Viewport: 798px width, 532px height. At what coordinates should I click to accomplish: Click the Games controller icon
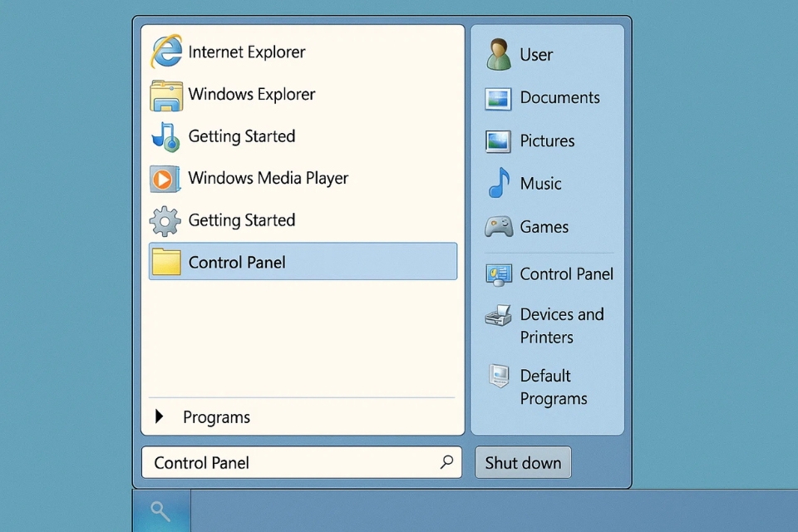[x=499, y=227]
